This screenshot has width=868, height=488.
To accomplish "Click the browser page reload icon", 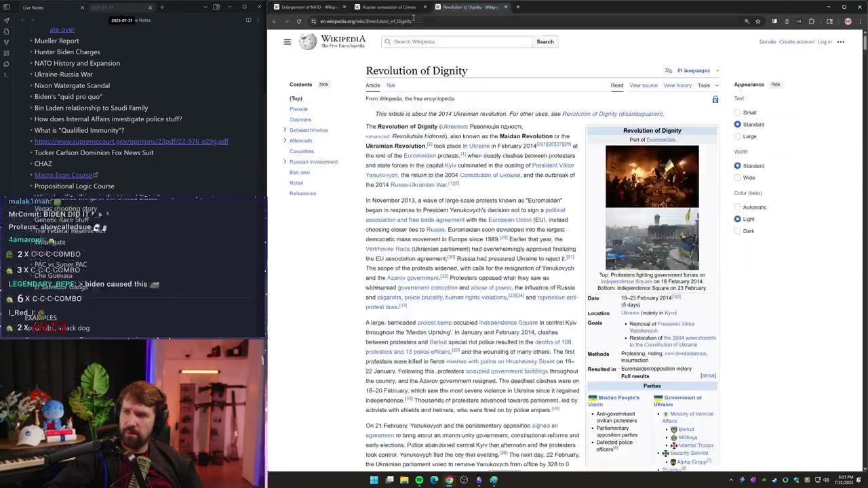I will click(299, 21).
